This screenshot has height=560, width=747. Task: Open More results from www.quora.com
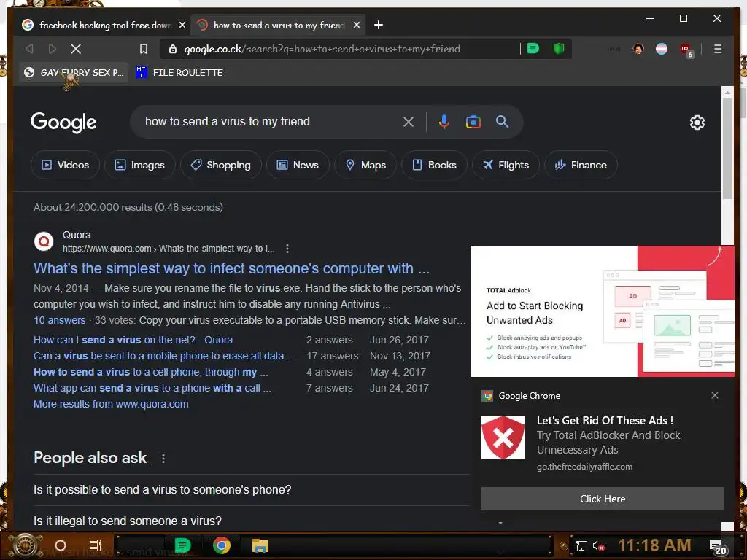(111, 404)
